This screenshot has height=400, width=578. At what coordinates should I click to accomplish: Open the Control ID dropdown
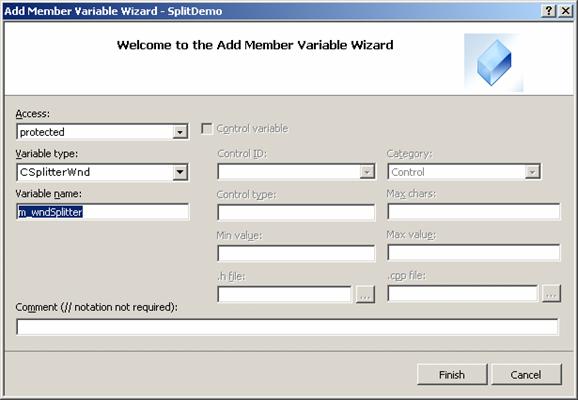[x=367, y=172]
